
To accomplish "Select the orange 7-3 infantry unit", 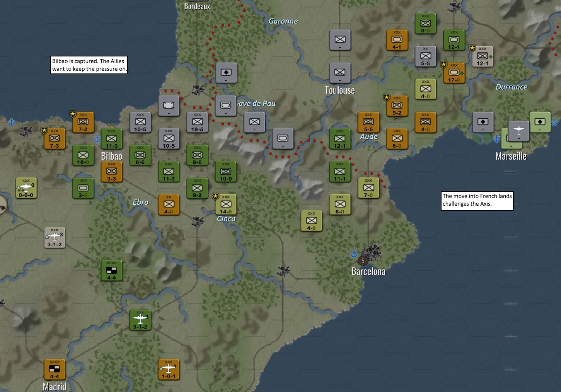I will 55,139.
